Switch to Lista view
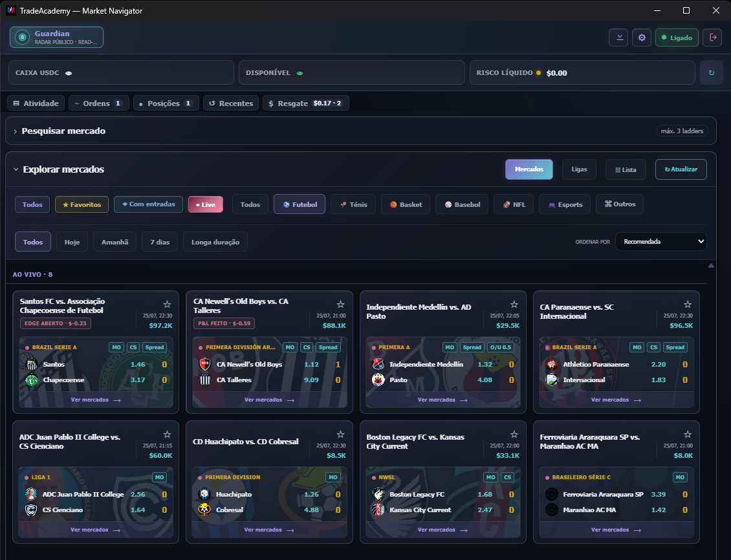This screenshot has width=731, height=560. pos(626,169)
